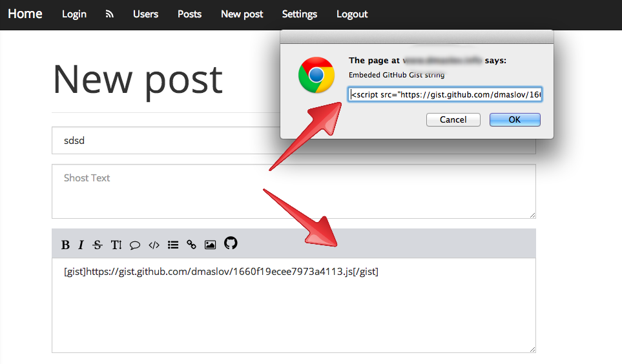The image size is (622, 364).
Task: Open the Users page
Action: coord(145,14)
